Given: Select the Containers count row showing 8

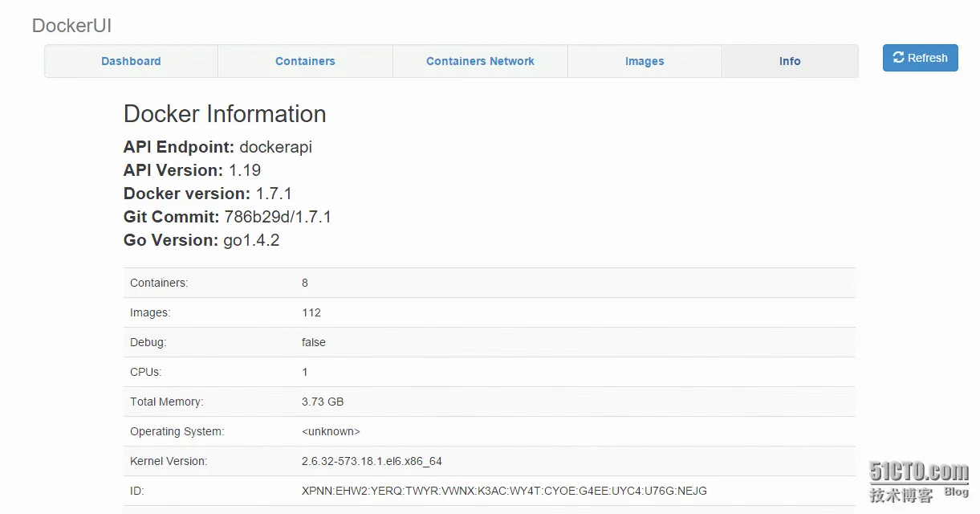Looking at the screenshot, I should (x=305, y=283).
